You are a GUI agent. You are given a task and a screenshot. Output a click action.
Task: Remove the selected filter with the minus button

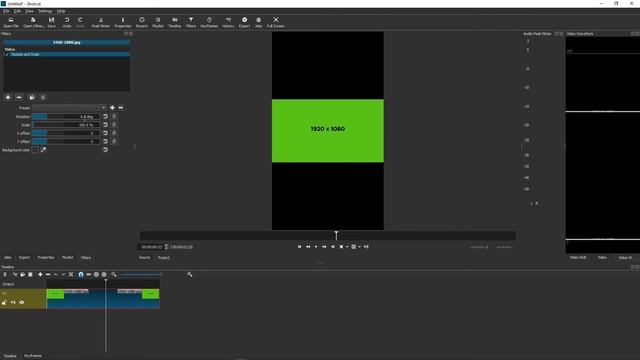click(x=19, y=97)
